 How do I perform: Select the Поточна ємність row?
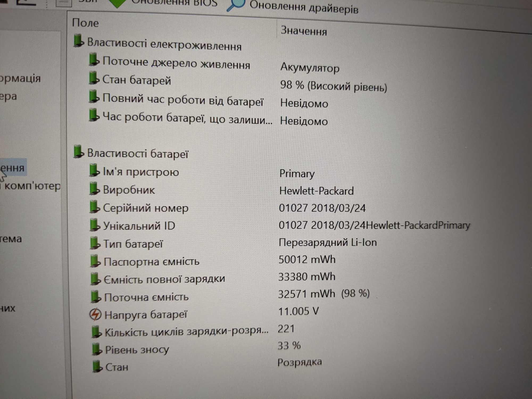click(x=230, y=296)
